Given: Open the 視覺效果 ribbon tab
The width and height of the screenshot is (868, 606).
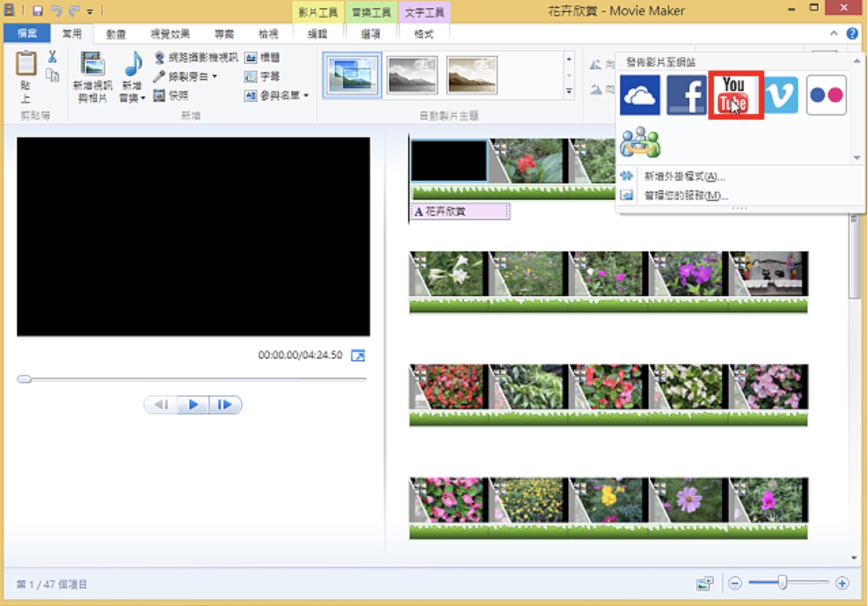Looking at the screenshot, I should click(x=170, y=33).
